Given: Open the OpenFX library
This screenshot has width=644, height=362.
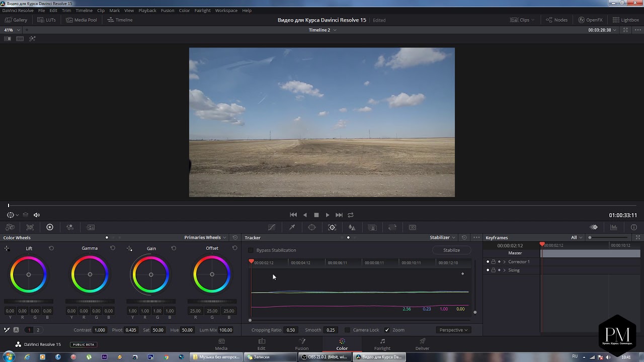Looking at the screenshot, I should (x=590, y=20).
